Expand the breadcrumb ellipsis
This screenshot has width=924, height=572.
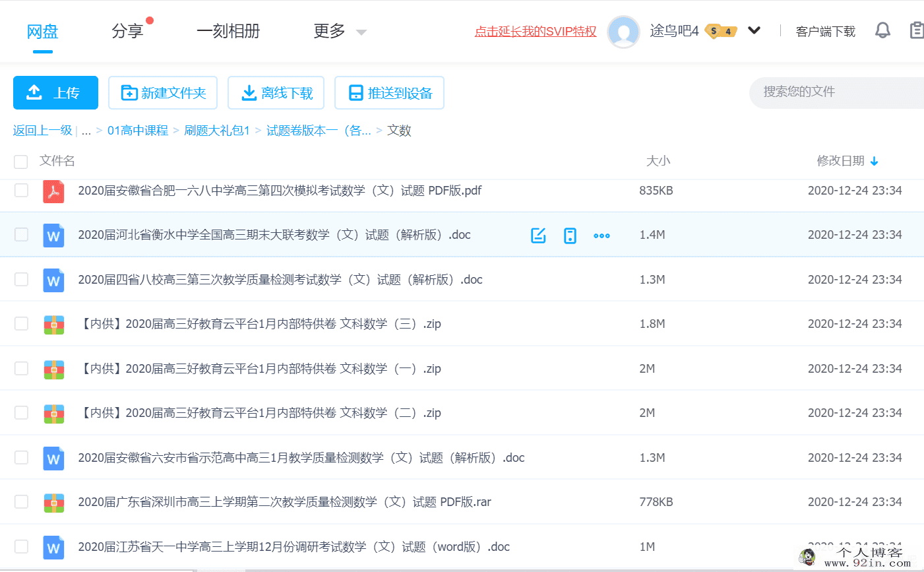point(86,131)
